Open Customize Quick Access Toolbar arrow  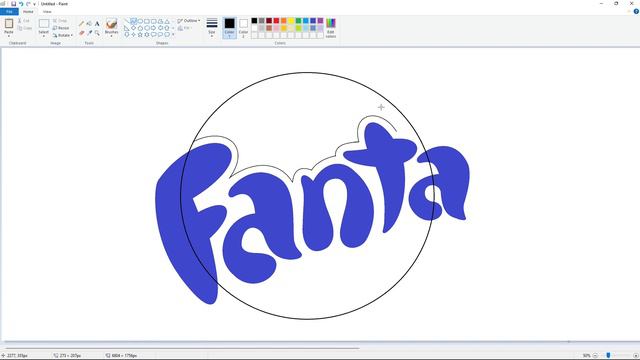pos(34,4)
